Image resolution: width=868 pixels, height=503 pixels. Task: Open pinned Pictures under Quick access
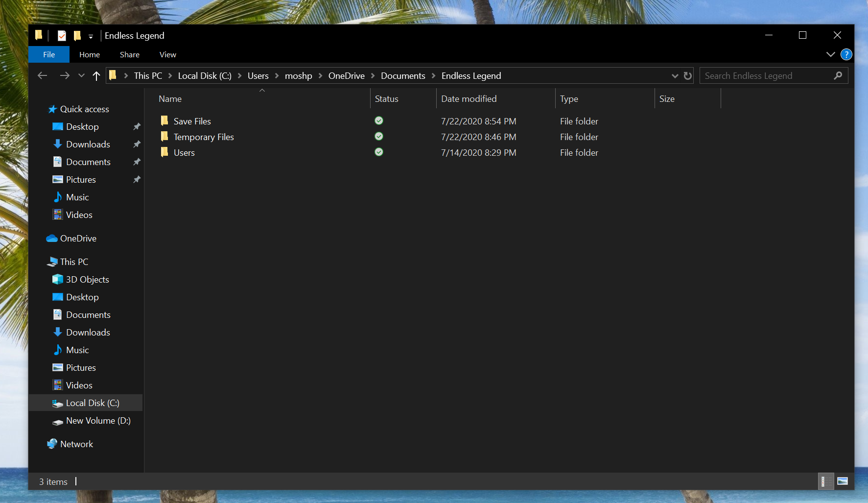click(81, 179)
